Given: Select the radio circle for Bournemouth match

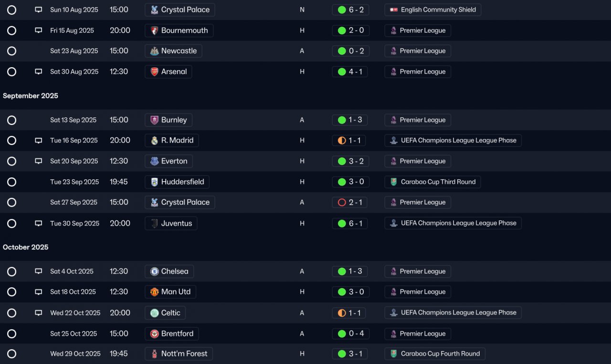Looking at the screenshot, I should [x=12, y=31].
